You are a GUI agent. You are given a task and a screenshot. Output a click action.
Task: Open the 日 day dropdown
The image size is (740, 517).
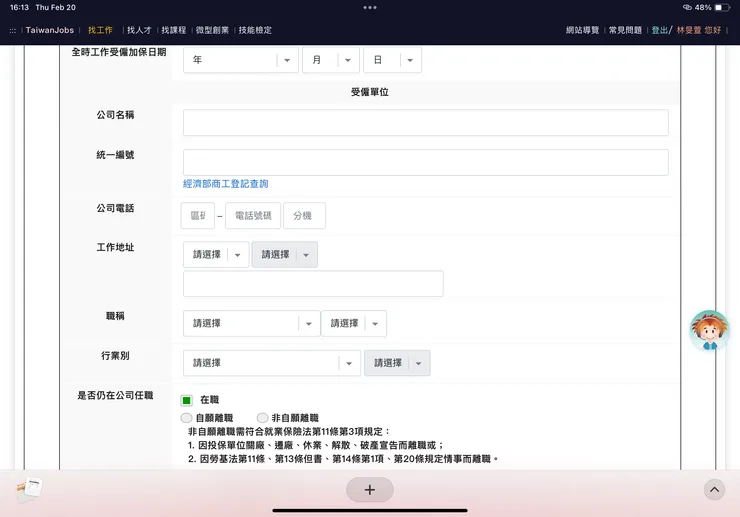392,60
